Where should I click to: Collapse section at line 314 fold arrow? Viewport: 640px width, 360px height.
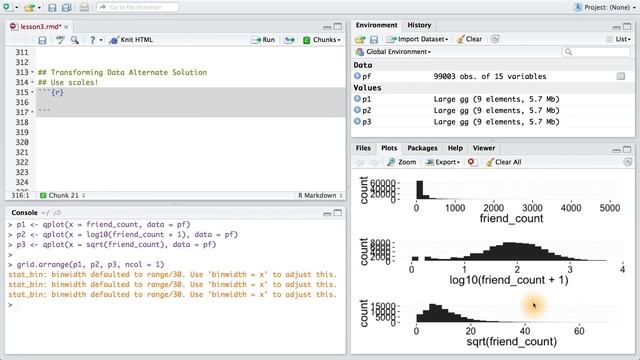32,82
